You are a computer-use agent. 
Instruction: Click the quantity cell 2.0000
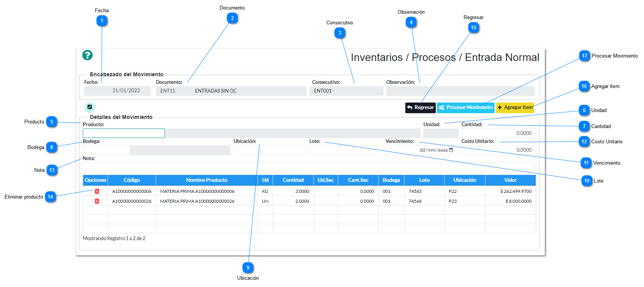point(293,201)
